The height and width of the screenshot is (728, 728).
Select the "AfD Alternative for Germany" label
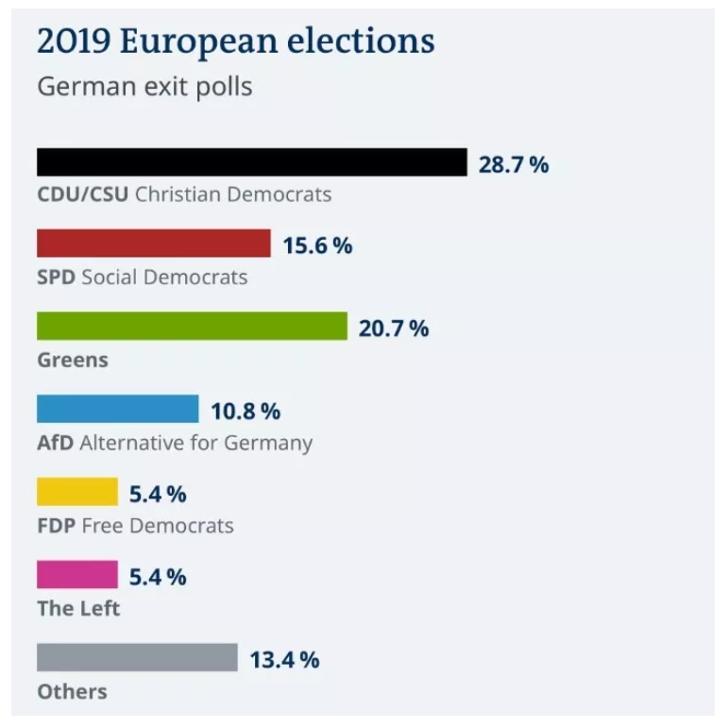175,442
